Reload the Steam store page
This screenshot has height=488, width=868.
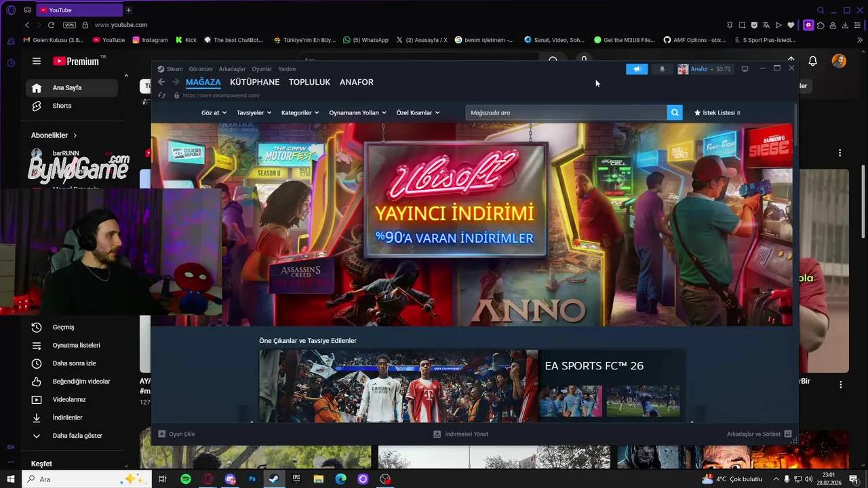pos(161,96)
